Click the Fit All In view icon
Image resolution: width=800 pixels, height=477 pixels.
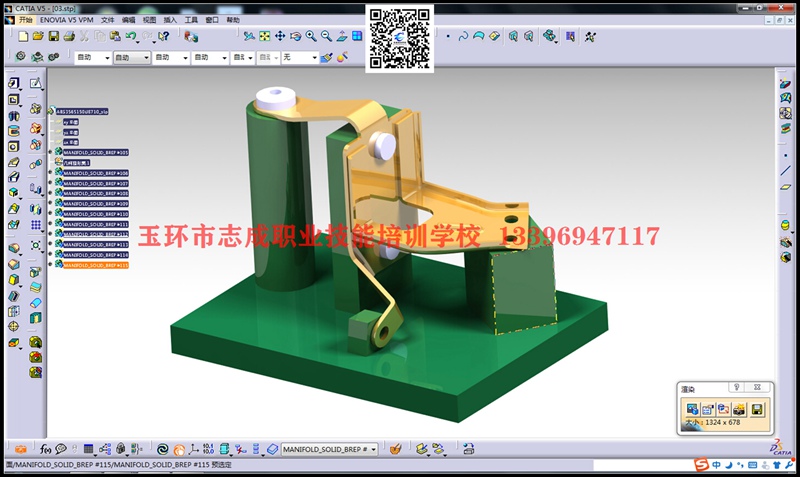(264, 36)
